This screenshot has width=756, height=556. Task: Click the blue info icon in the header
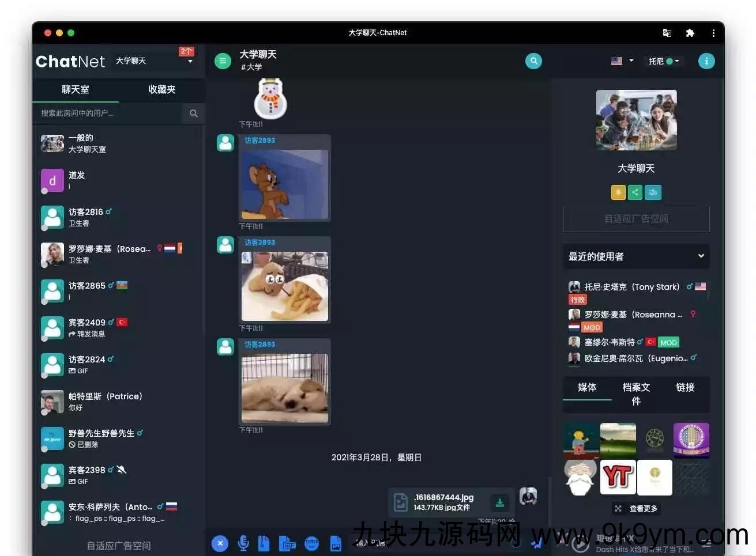706,61
